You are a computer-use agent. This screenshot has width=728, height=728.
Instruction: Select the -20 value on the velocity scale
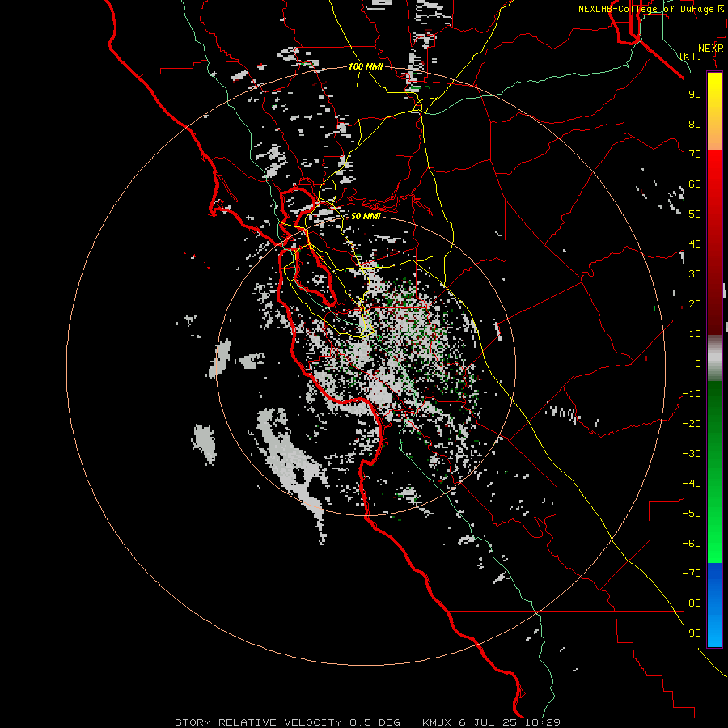[692, 423]
